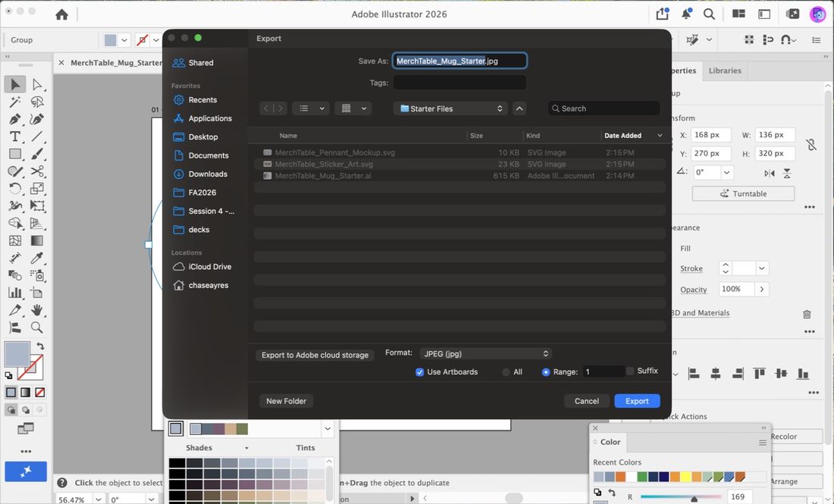Open the rotation angle dropdown
The height and width of the screenshot is (504, 834).
click(x=726, y=172)
